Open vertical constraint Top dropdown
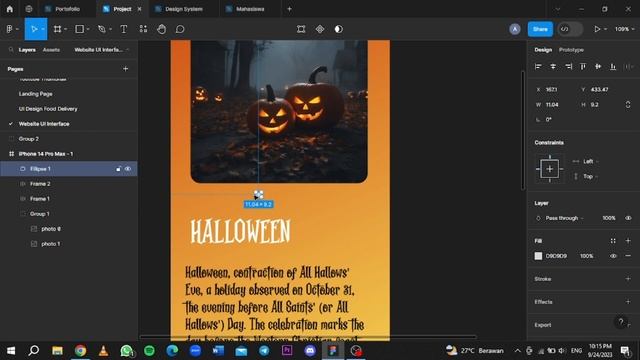This screenshot has width=640, height=360. point(586,176)
